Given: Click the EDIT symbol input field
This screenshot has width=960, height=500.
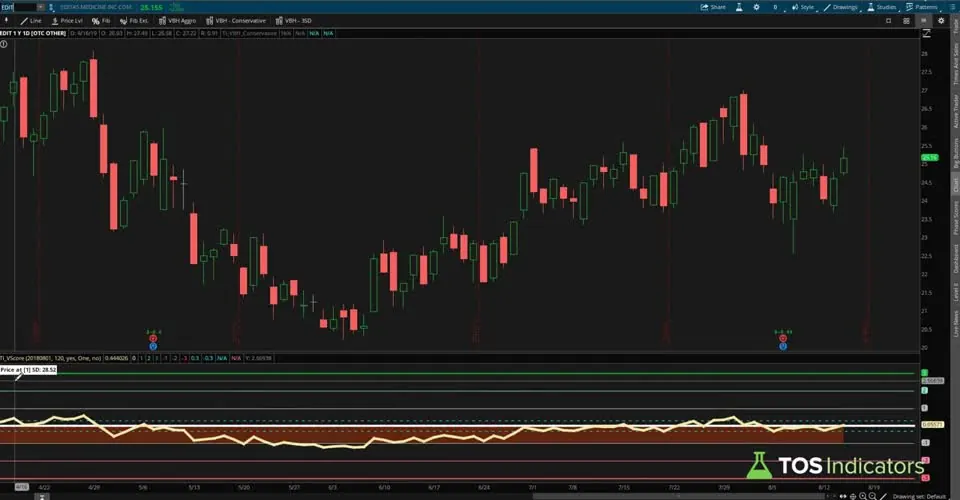Looking at the screenshot, I should [18, 7].
